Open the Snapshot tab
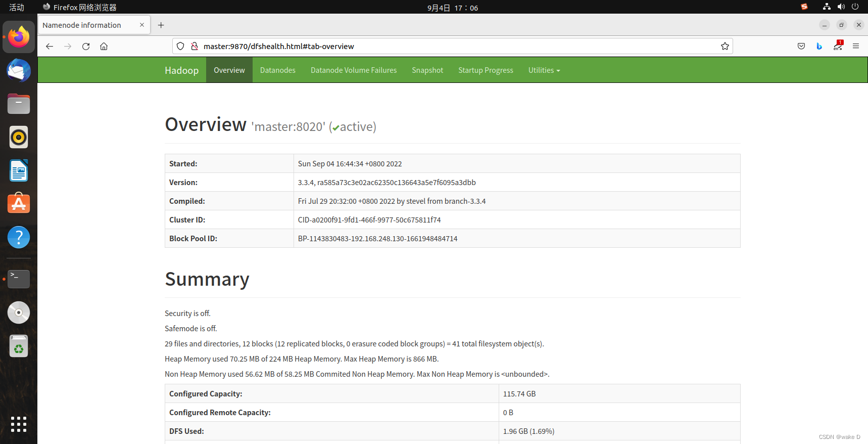 click(427, 70)
